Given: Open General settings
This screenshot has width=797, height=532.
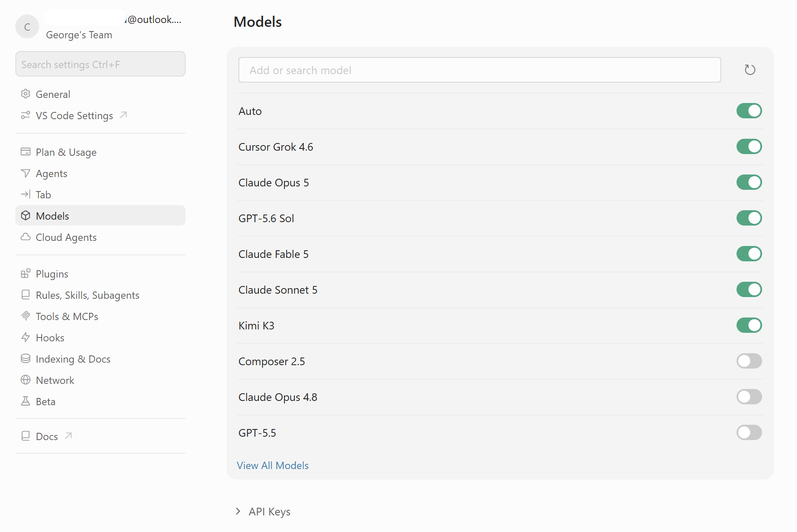Looking at the screenshot, I should coord(100,94).
